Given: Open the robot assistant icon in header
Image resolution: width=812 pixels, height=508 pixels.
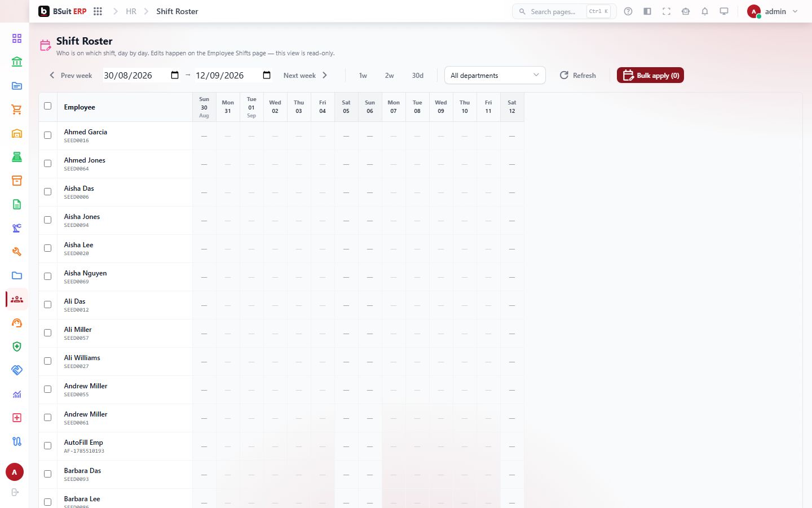Looking at the screenshot, I should coord(686,11).
